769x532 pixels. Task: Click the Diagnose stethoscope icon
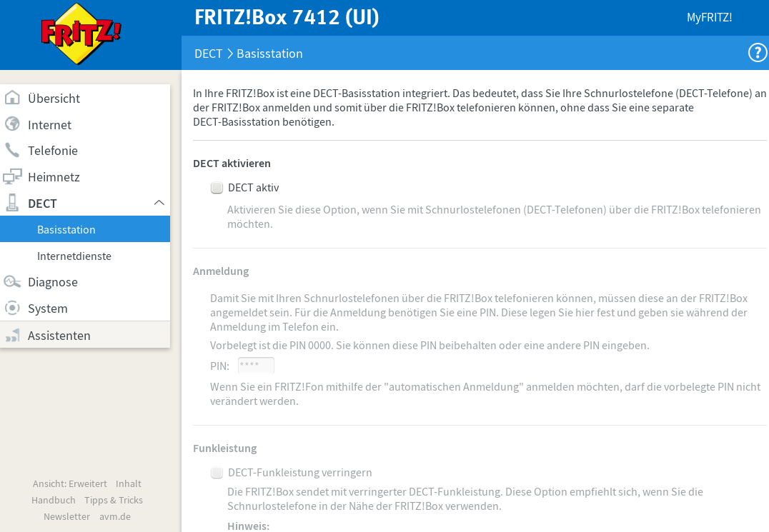(12, 282)
